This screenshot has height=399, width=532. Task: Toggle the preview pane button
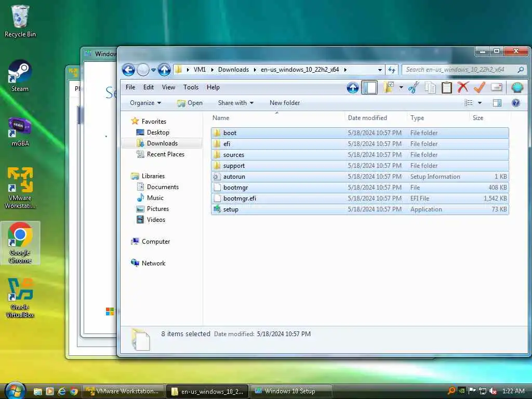[x=497, y=103]
